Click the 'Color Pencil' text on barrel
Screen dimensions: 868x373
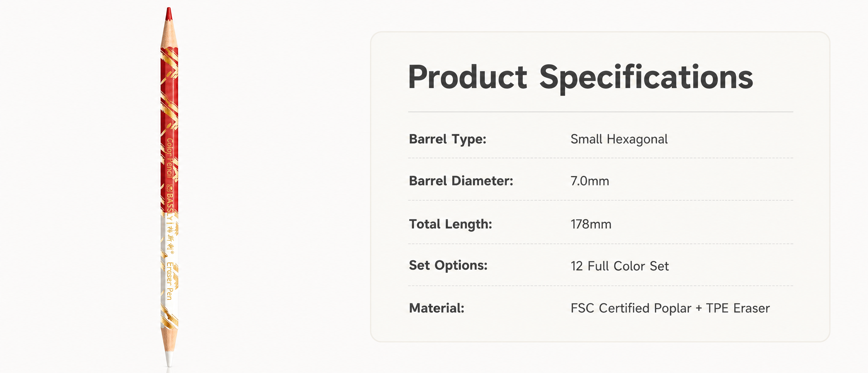coord(170,158)
